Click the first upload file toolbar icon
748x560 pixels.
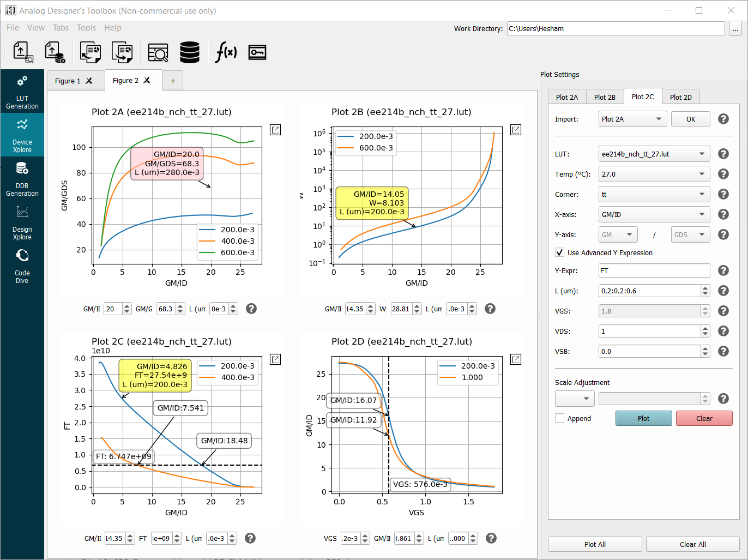(x=23, y=52)
